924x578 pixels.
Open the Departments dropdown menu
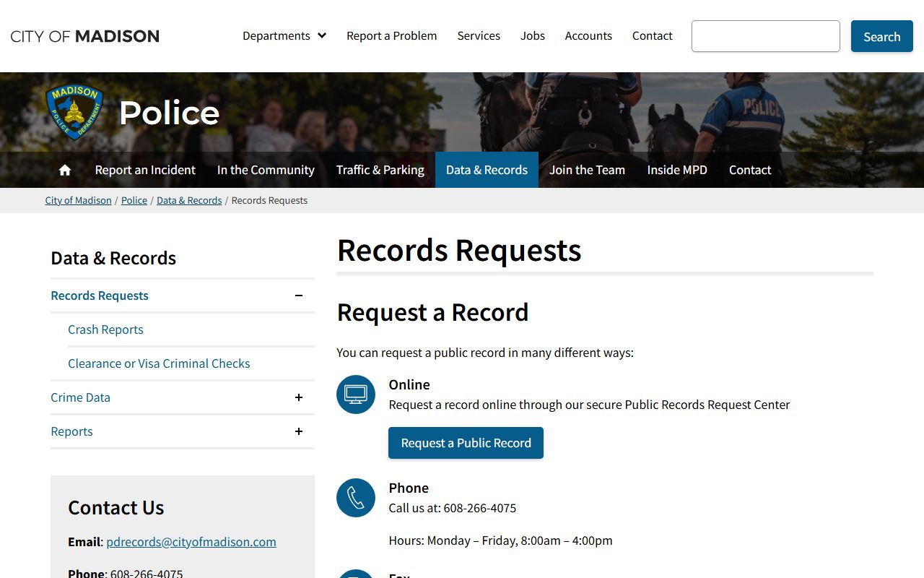pos(284,36)
